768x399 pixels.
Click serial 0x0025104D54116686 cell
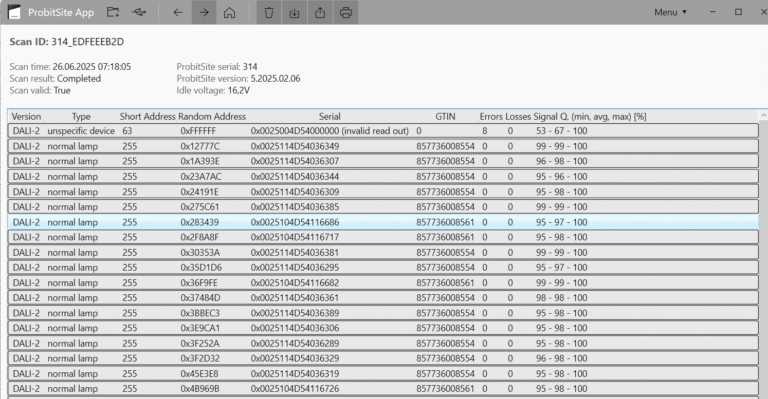coord(295,222)
